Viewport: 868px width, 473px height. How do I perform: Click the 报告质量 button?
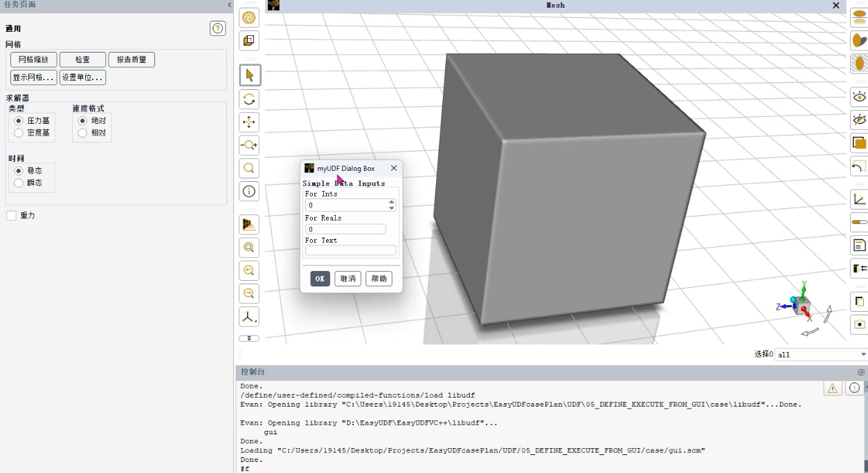(132, 59)
